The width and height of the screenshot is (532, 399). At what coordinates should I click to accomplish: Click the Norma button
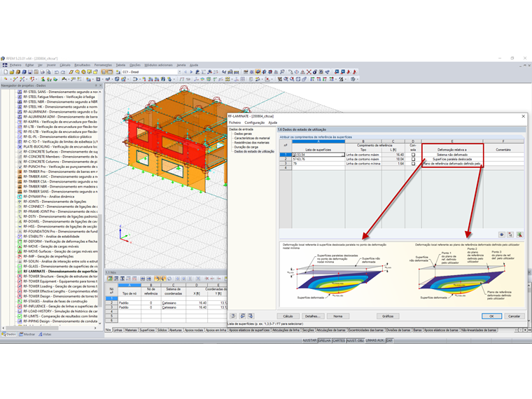coord(337,316)
